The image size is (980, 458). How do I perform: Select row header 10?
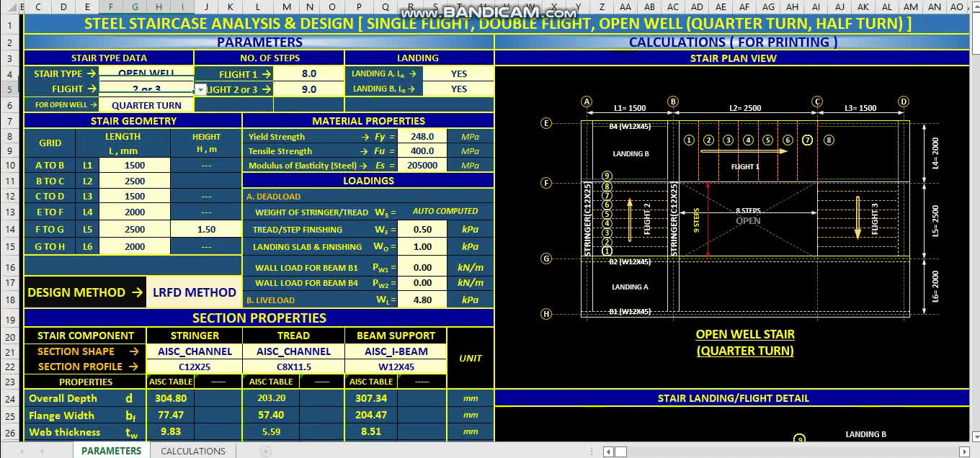[x=11, y=166]
